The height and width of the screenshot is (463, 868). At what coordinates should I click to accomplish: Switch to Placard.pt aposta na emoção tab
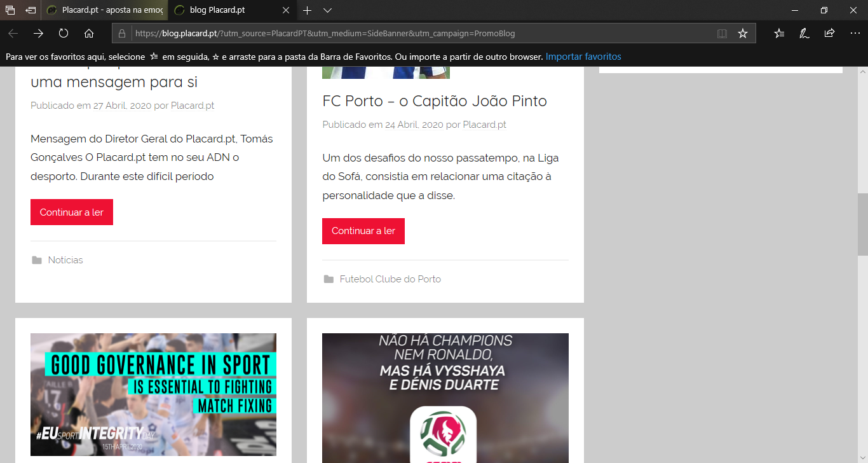tap(105, 10)
